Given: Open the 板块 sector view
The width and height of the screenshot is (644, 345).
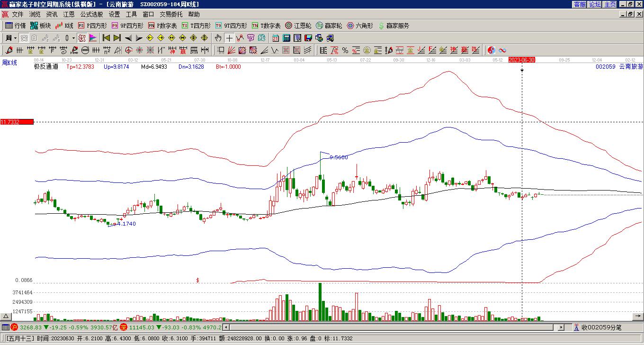Looking at the screenshot, I should [41, 26].
